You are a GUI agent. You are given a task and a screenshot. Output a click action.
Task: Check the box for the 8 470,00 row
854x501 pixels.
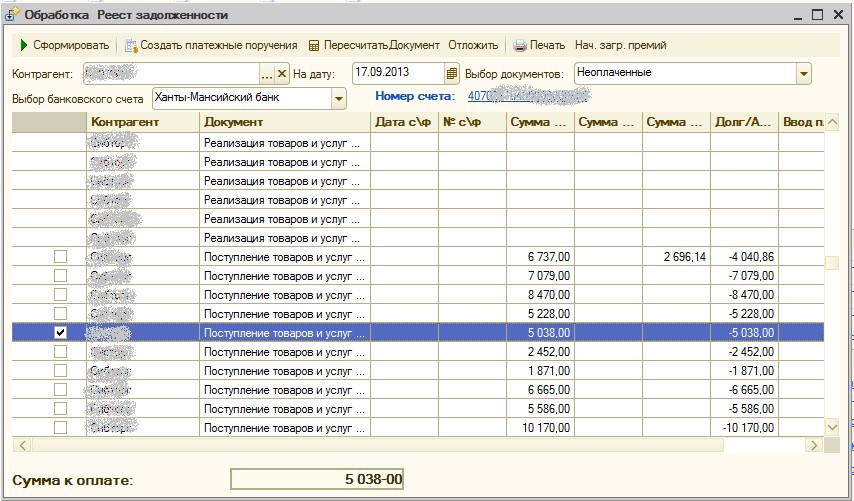[x=60, y=295]
